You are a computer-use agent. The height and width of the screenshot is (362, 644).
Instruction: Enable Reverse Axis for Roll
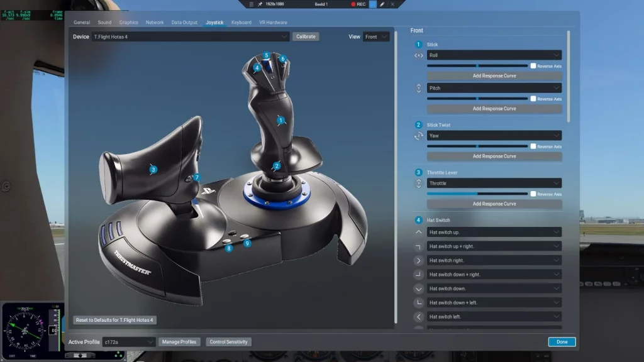coord(533,65)
